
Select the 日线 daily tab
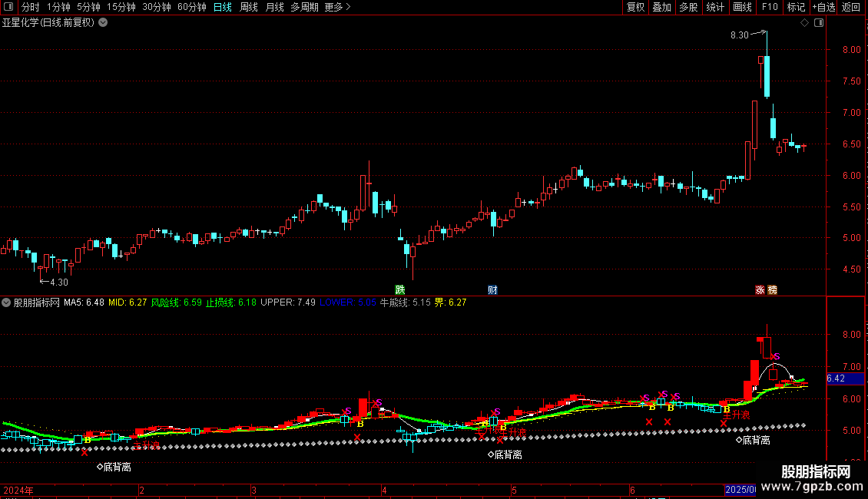coord(223,7)
